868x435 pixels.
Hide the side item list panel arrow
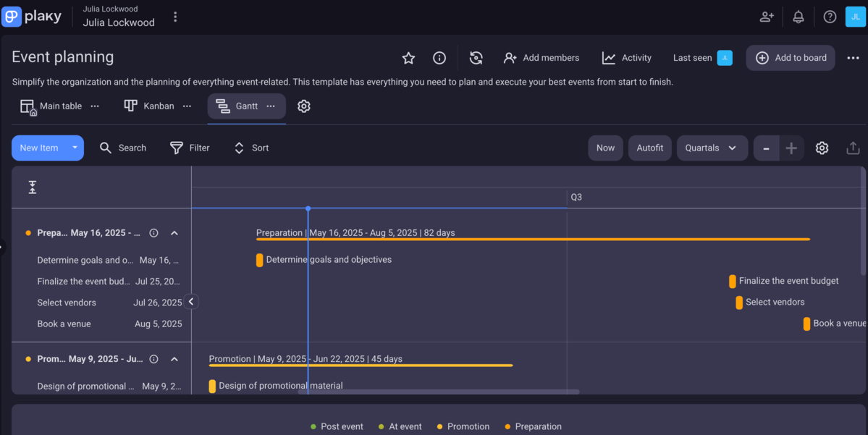click(x=191, y=302)
